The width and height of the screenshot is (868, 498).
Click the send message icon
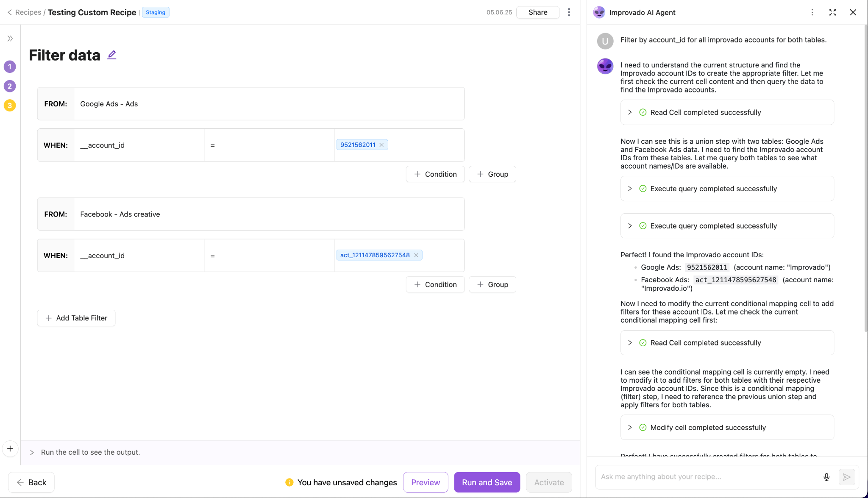click(847, 477)
